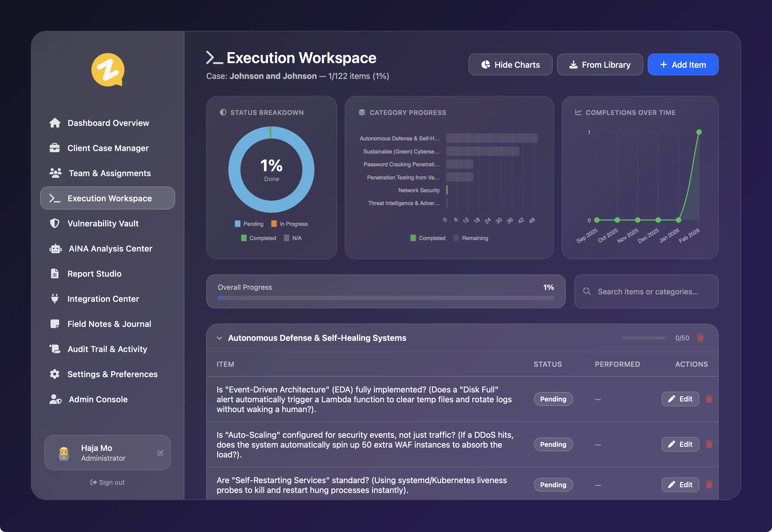Click the Overall Progress bar
772x532 pixels.
tap(386, 298)
